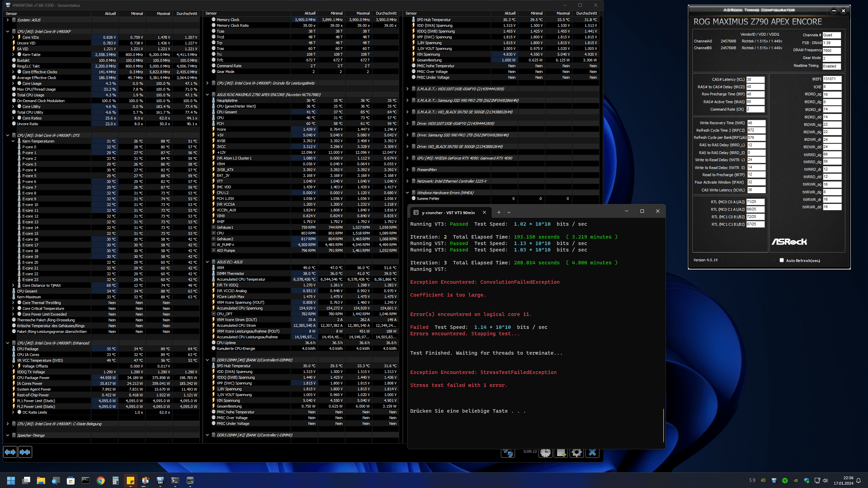Collapse the Kern-Temperaturen tree node
The image size is (868, 488).
pos(13,141)
